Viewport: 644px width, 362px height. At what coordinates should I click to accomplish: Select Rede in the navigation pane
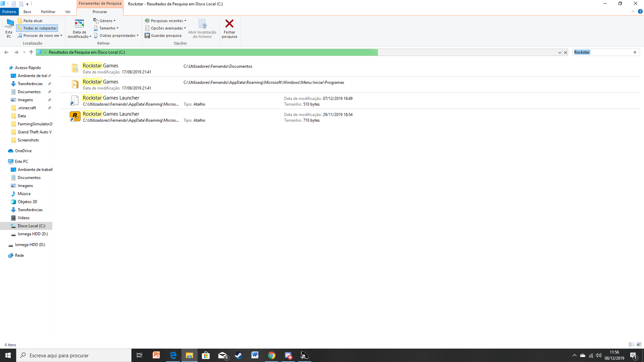(19, 255)
